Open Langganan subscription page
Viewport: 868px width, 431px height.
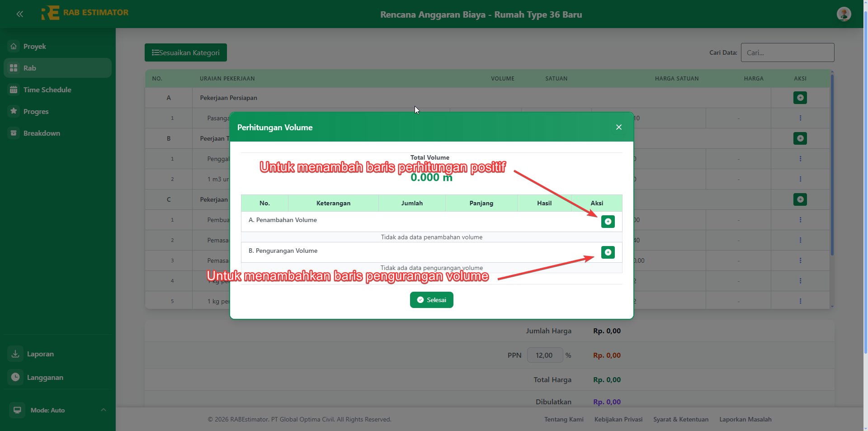tap(45, 378)
